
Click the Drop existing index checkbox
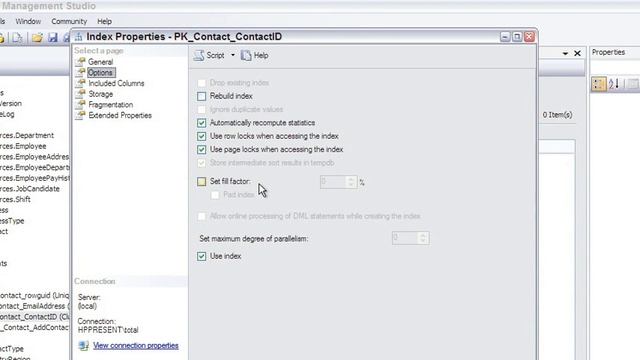[x=202, y=83]
